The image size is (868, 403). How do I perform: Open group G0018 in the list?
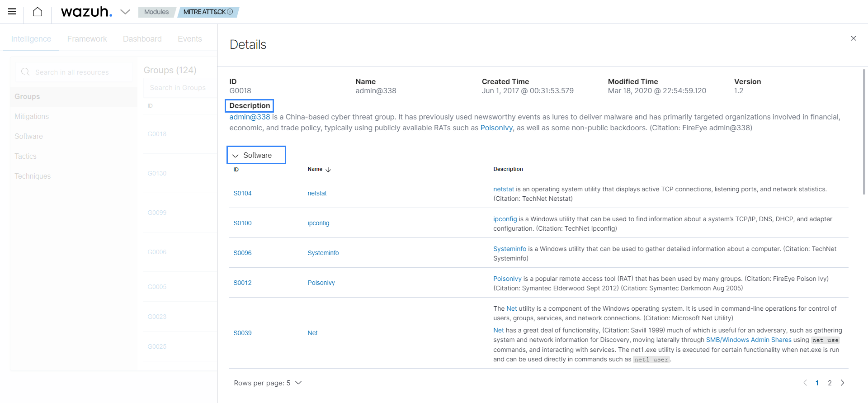coord(157,134)
